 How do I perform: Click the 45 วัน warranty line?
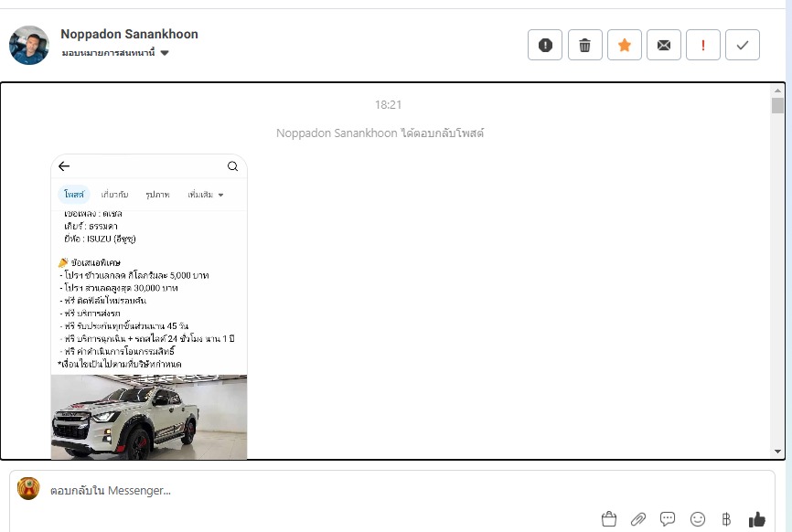tap(124, 325)
